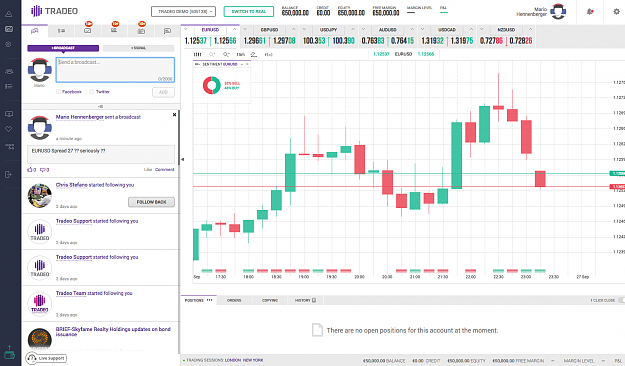Open the 1min timeframe selector
The image size is (625, 366).
(x=240, y=55)
